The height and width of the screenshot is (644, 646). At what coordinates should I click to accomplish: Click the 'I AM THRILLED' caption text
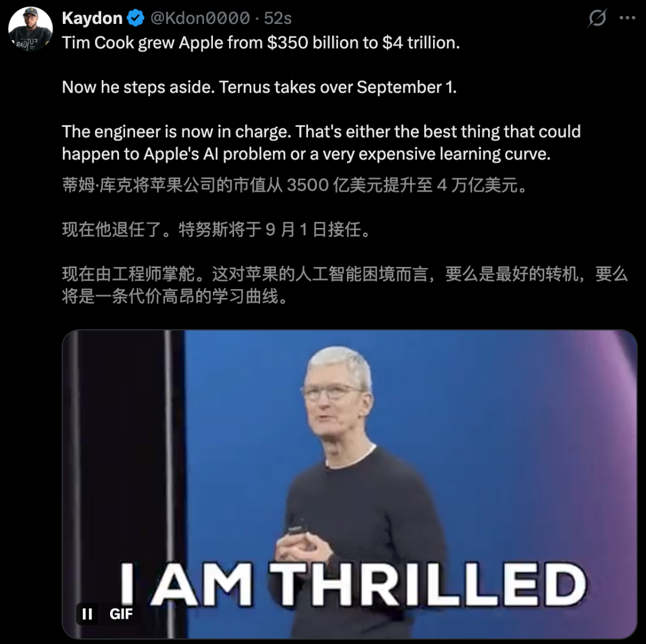[353, 584]
